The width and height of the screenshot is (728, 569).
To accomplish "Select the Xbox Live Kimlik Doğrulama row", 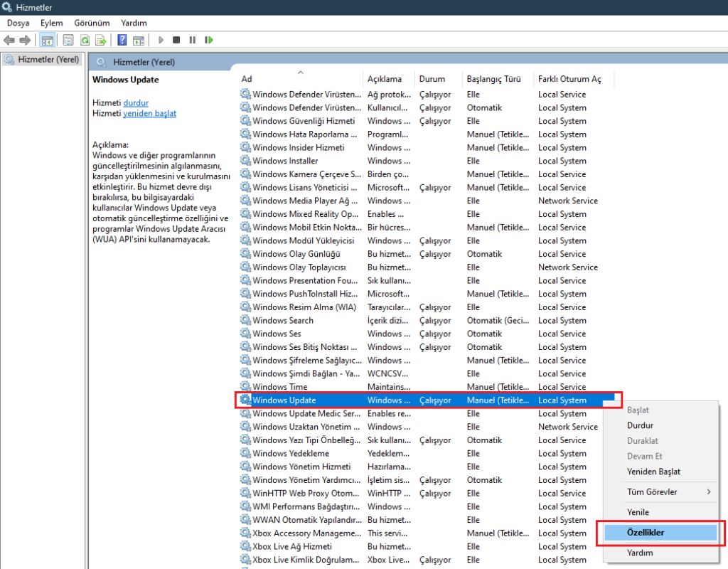I will tap(419, 560).
